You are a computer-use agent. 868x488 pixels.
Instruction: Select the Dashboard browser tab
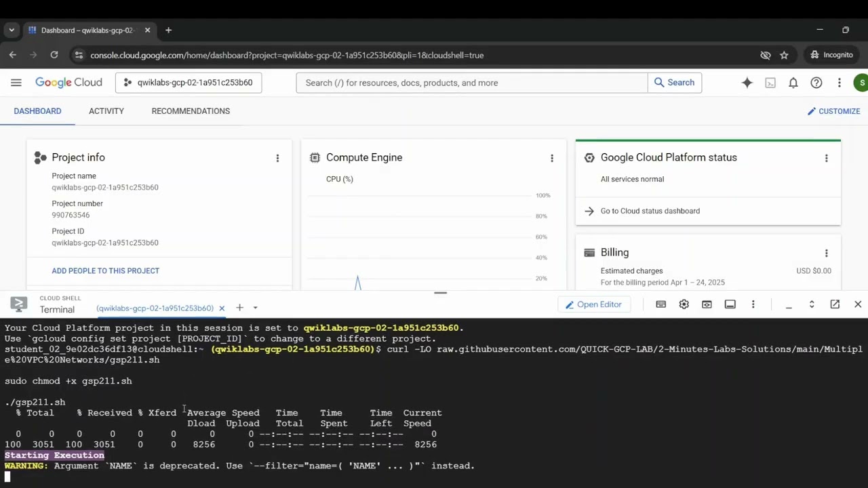(89, 30)
